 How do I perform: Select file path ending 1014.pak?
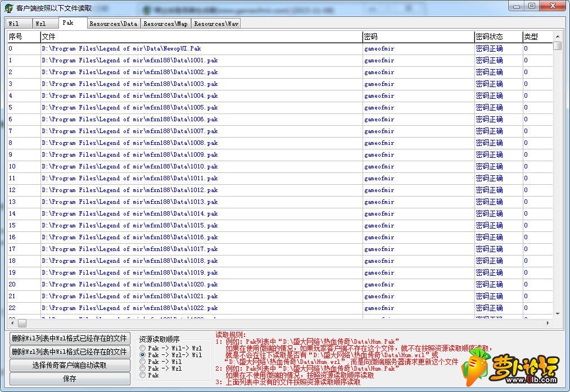coord(129,213)
